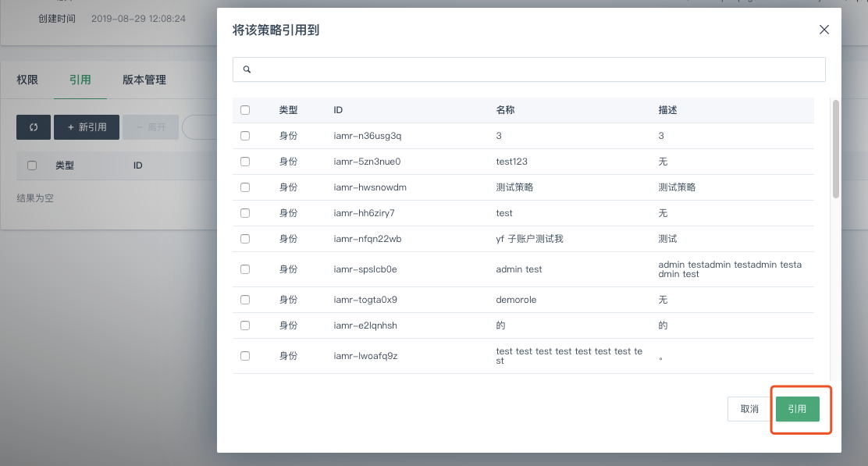Select the demorole row checkbox
868x466 pixels.
pos(245,300)
